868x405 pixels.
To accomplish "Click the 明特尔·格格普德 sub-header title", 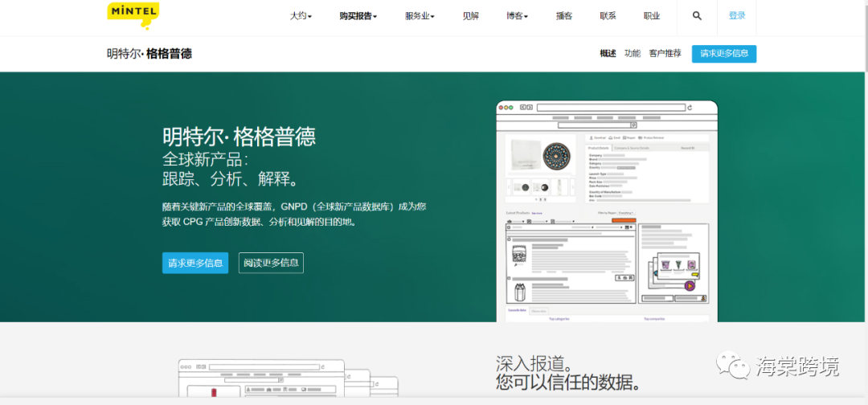I will [149, 54].
